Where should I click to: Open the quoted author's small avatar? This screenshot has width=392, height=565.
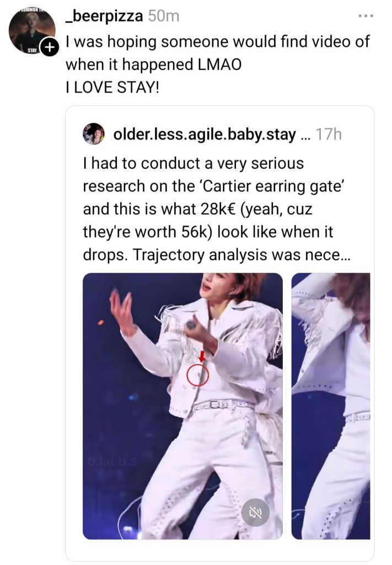(x=94, y=134)
